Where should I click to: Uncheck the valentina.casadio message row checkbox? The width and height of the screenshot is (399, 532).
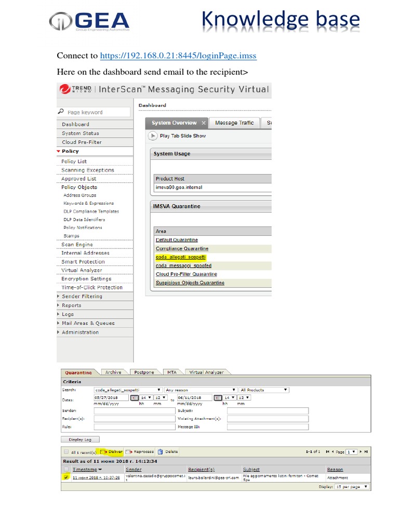66,477
